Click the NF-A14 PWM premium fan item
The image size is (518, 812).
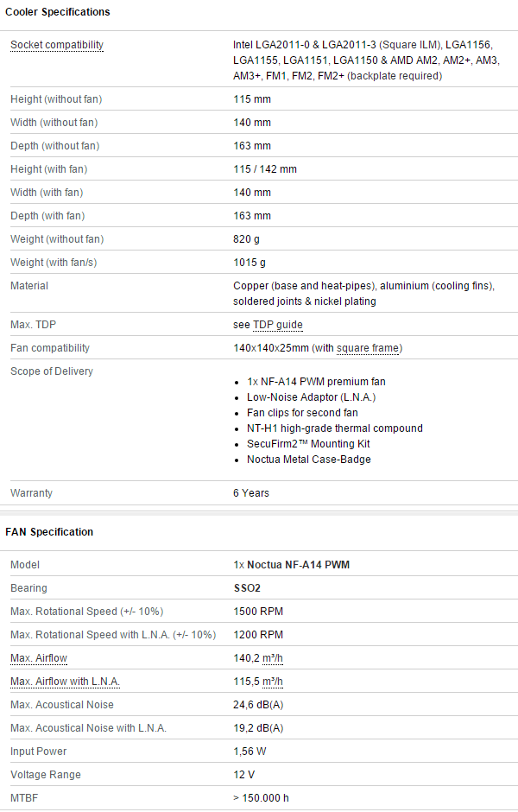316,382
